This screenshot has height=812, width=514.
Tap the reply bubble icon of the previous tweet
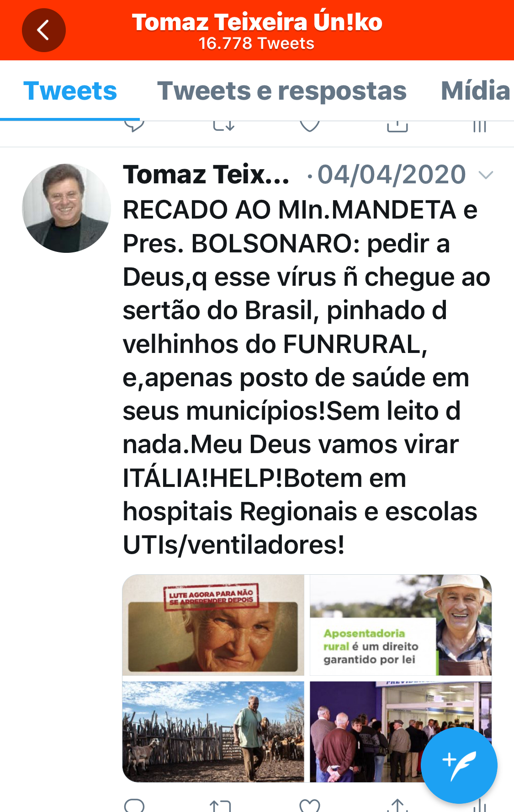click(134, 126)
